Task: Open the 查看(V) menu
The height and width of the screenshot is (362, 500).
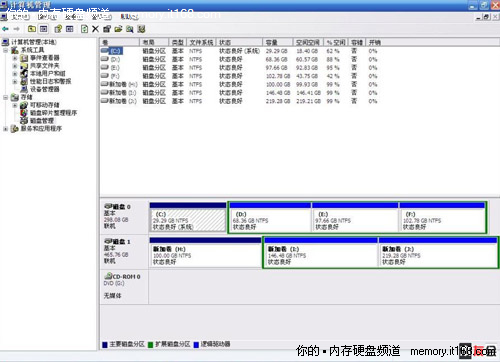Action: coord(74,16)
